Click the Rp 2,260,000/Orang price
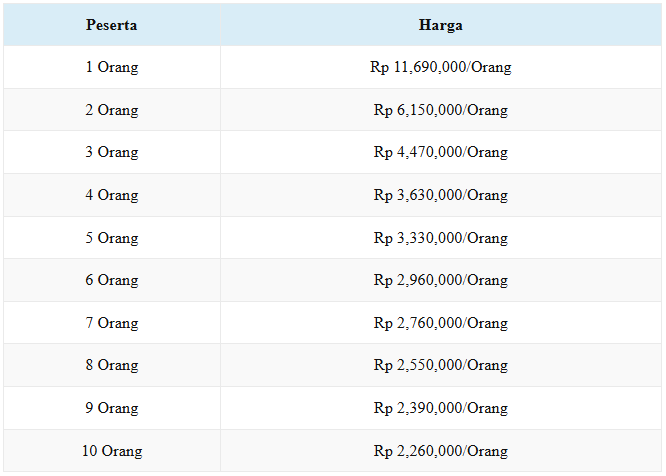This screenshot has height=476, width=666. click(441, 451)
